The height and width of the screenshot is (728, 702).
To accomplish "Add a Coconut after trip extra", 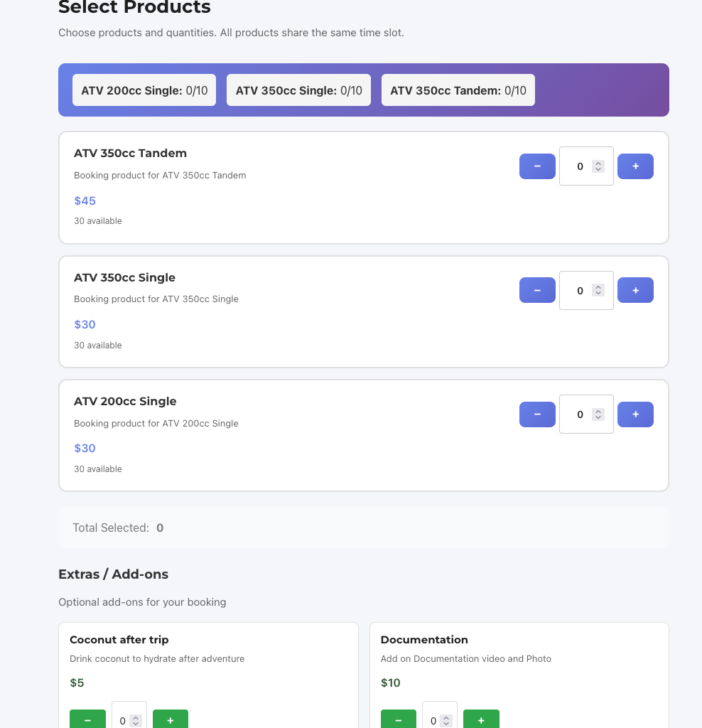I will pos(171,720).
